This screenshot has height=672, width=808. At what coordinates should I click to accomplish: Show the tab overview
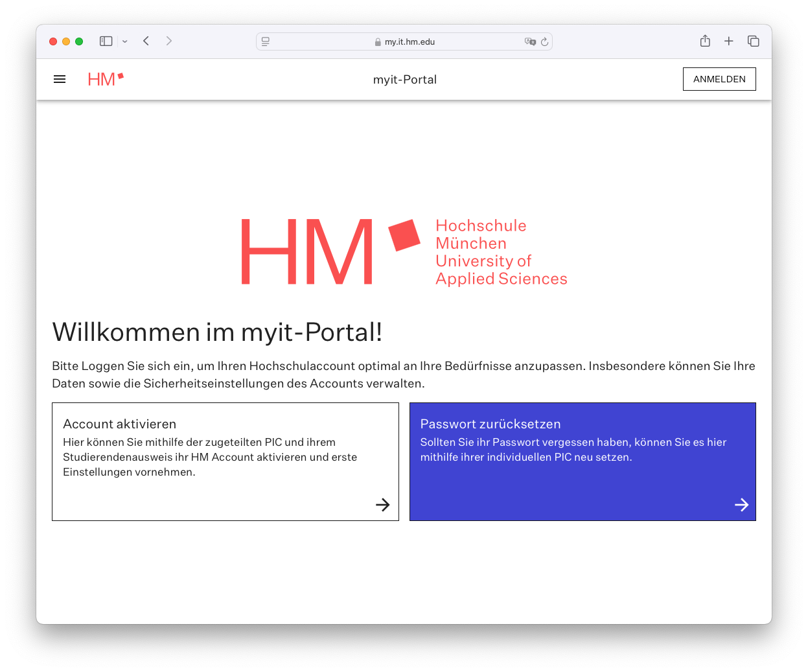[x=754, y=41]
